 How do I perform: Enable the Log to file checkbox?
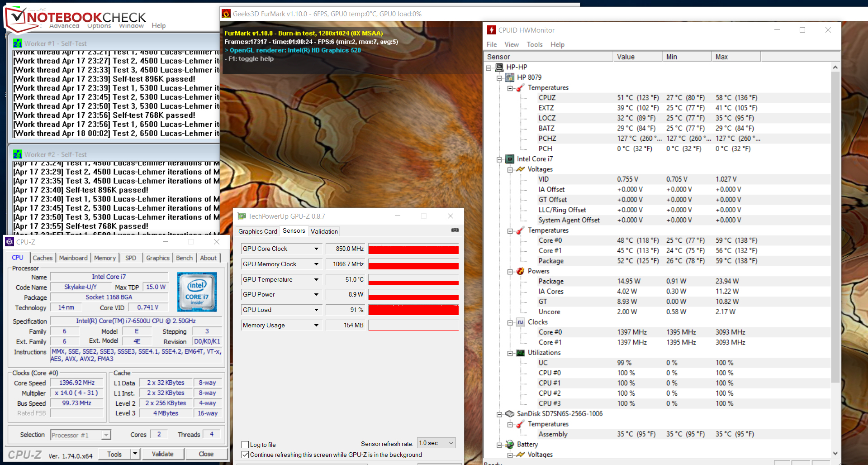(245, 445)
